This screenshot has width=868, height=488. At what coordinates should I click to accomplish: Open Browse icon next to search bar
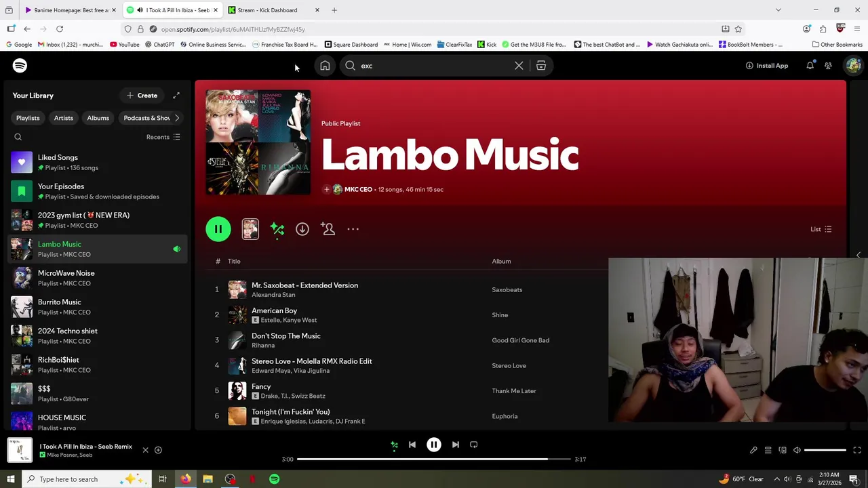click(541, 66)
